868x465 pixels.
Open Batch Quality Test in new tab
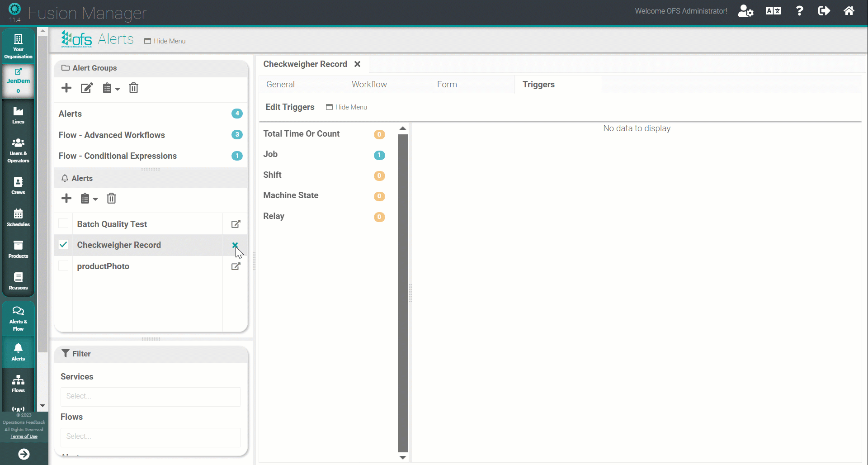tap(236, 224)
